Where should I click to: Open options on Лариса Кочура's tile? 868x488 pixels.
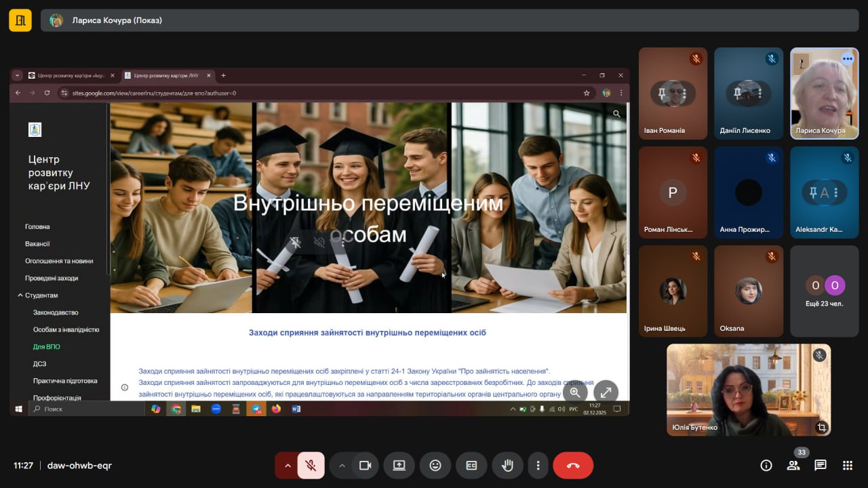point(847,59)
